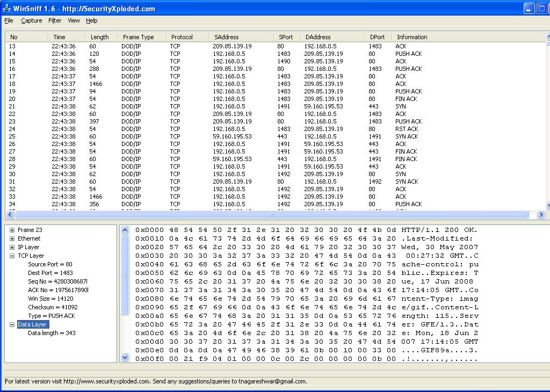Expand the IP Layer tree node
Screen dimensions: 550x392
click(x=12, y=247)
